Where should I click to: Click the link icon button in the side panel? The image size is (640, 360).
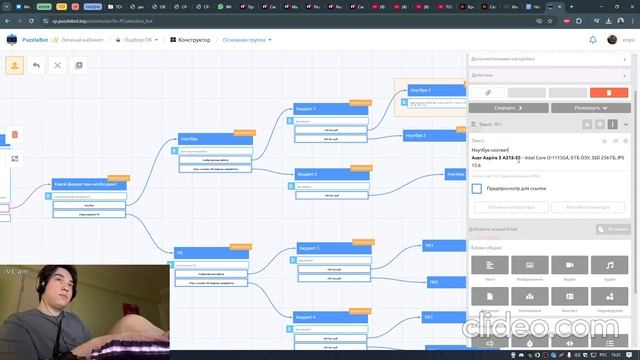pyautogui.click(x=488, y=93)
